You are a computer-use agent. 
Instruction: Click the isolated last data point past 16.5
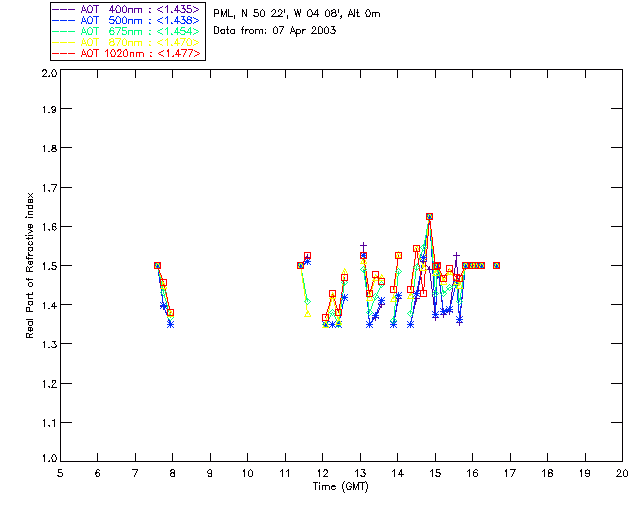coord(496,266)
